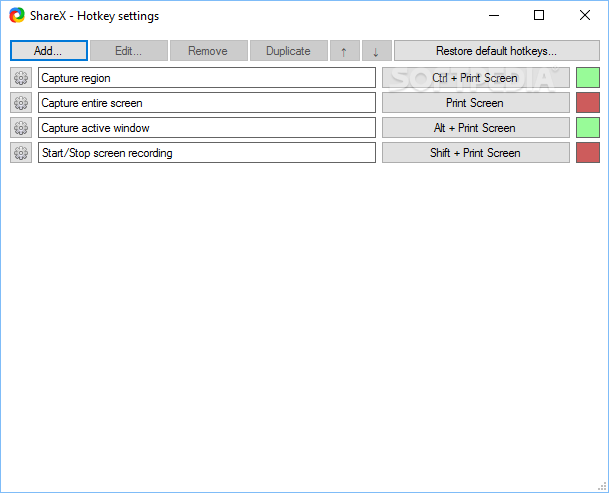
Task: Open task settings gear for Capture entire screen
Action: click(21, 103)
